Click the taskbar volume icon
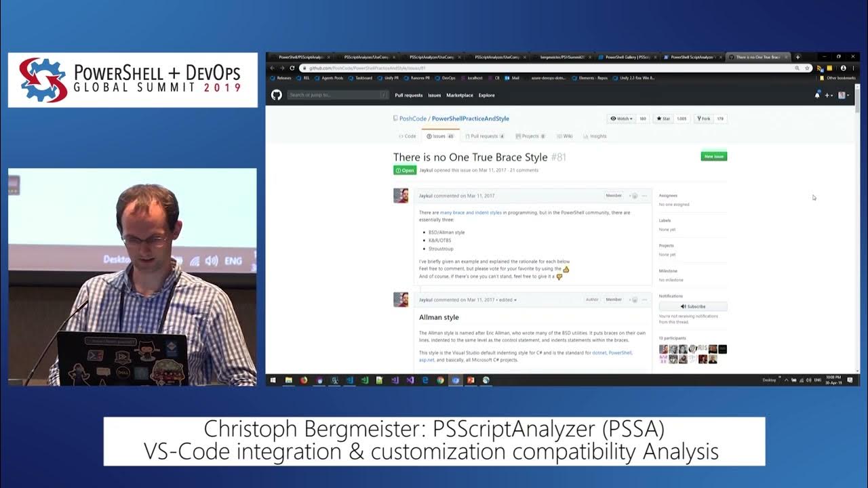Image resolution: width=868 pixels, height=488 pixels. coord(809,380)
